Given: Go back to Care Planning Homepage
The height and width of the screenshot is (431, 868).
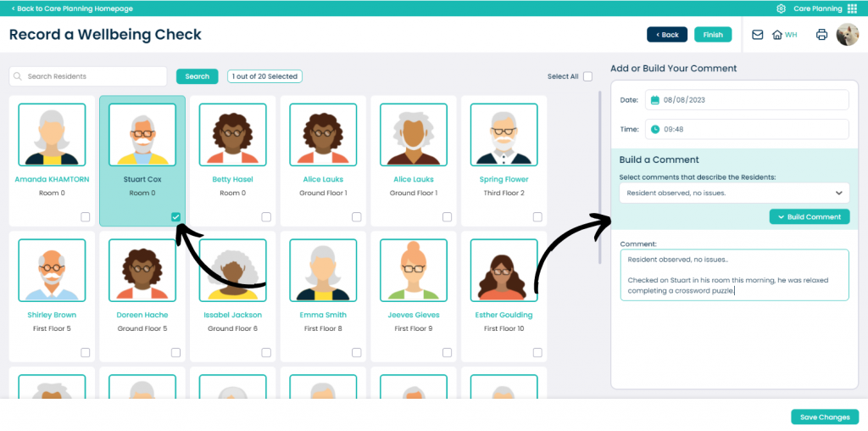Looking at the screenshot, I should point(72,8).
